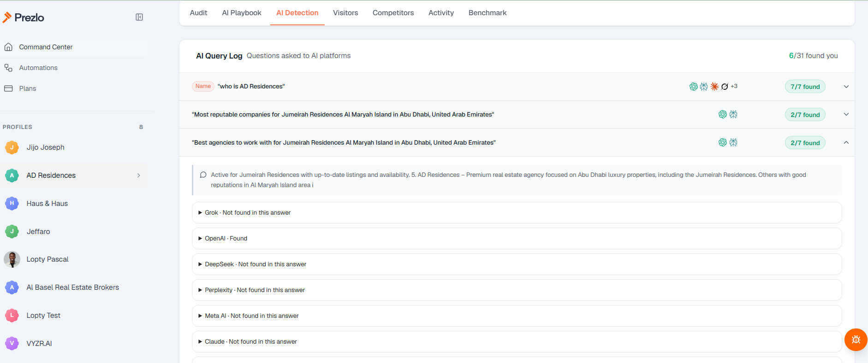The width and height of the screenshot is (868, 363).
Task: Expand the Grok answer details
Action: pos(517,213)
